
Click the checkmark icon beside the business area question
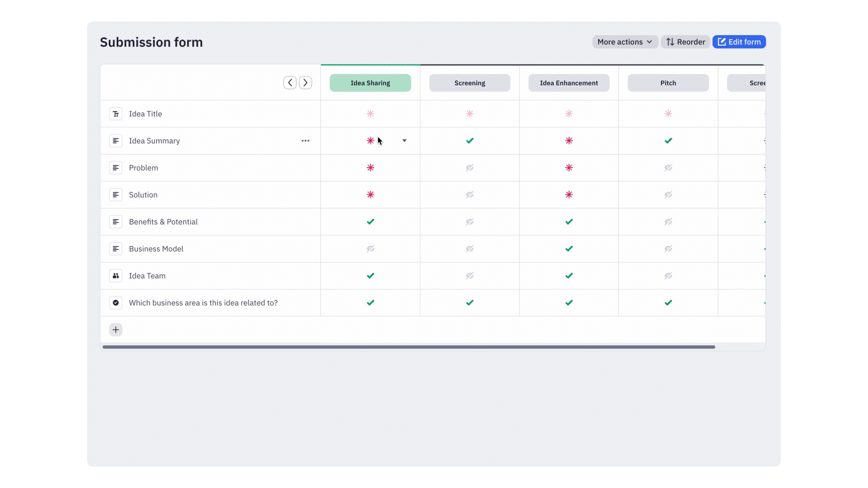pyautogui.click(x=116, y=302)
